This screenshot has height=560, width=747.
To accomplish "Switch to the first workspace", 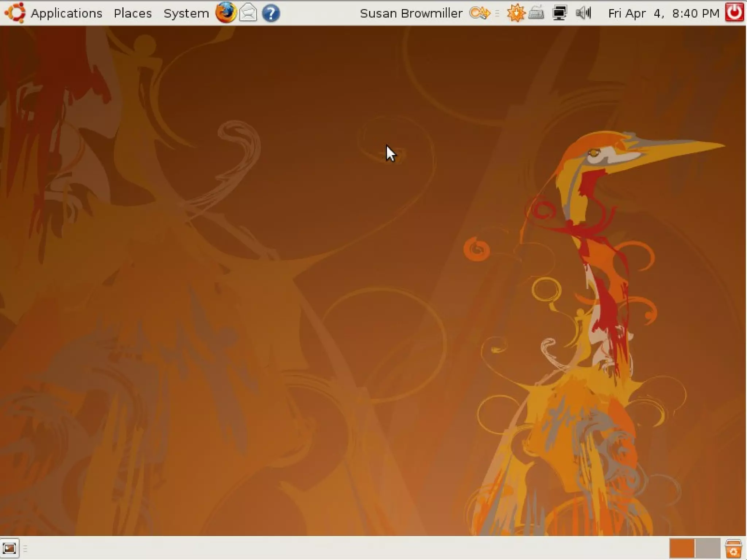I will pyautogui.click(x=682, y=548).
